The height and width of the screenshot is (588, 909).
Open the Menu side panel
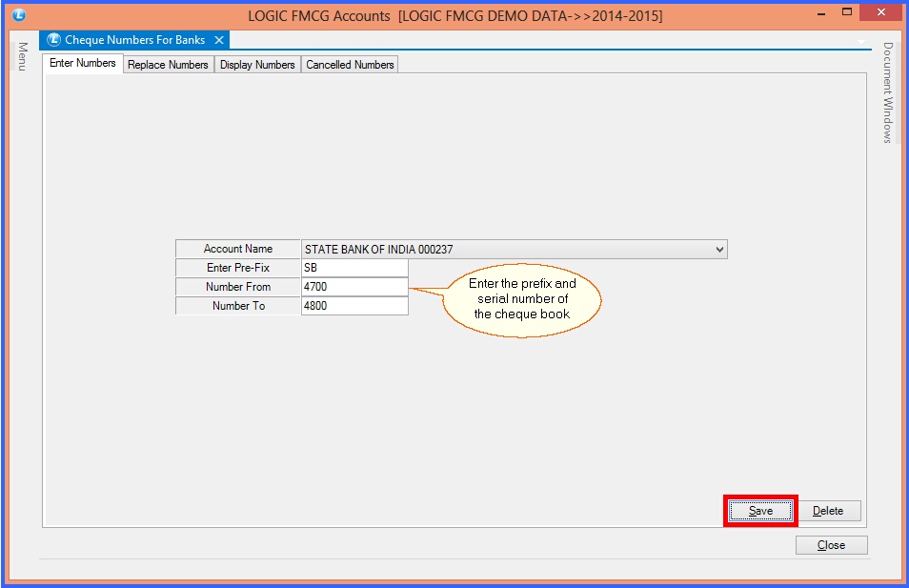23,57
